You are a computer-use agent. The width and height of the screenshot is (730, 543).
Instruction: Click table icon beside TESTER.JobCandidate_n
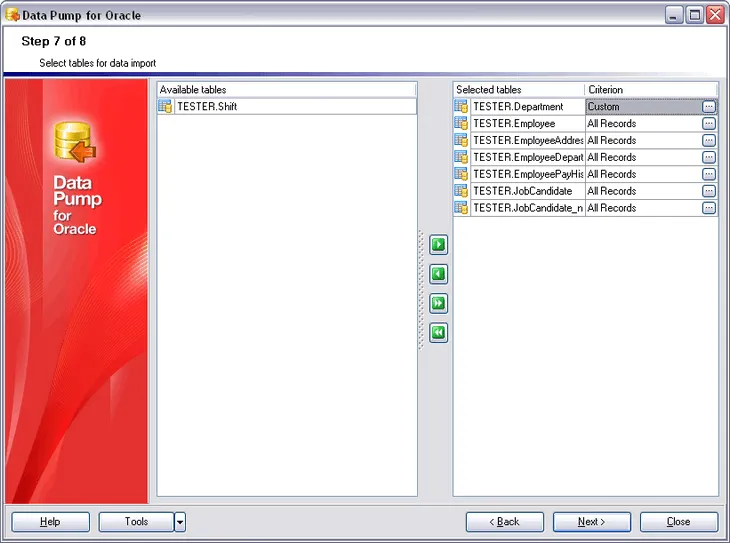point(461,208)
